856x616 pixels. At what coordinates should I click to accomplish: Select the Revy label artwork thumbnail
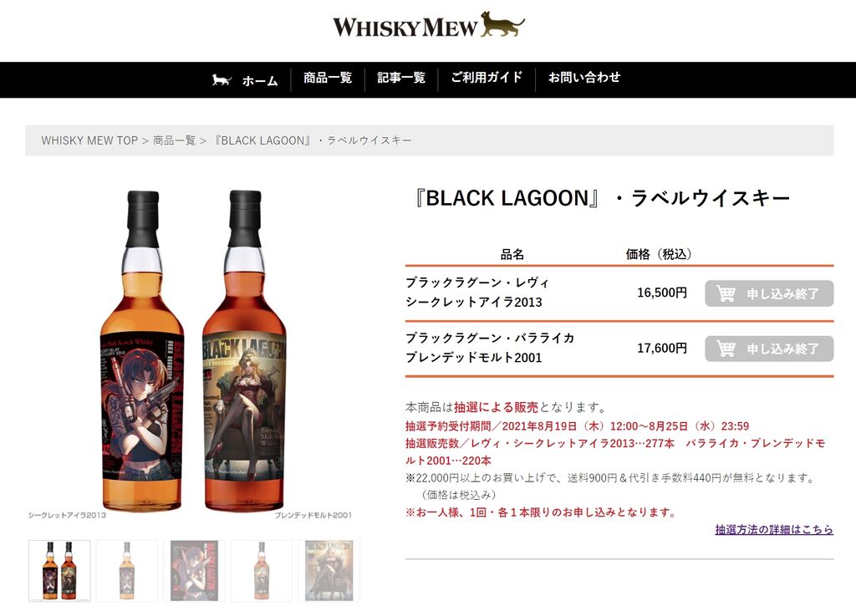click(194, 571)
